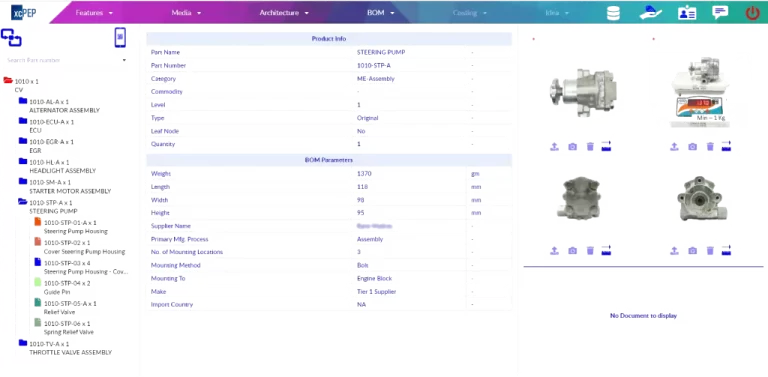This screenshot has width=768, height=377.
Task: Click the database icon in top bar
Action: point(613,13)
